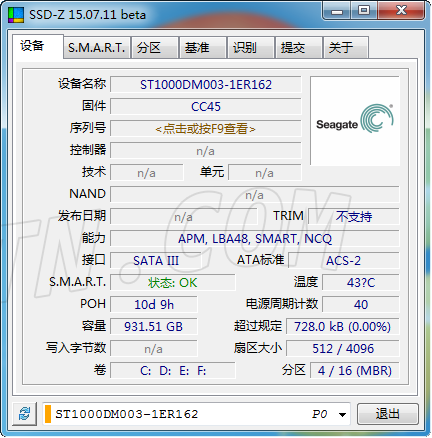Open the drive selector dropdown arrow
Image resolution: width=432 pixels, height=438 pixels.
(x=342, y=415)
